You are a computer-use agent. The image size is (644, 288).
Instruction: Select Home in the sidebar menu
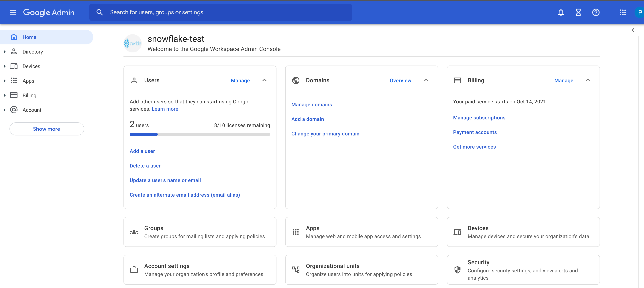(30, 37)
